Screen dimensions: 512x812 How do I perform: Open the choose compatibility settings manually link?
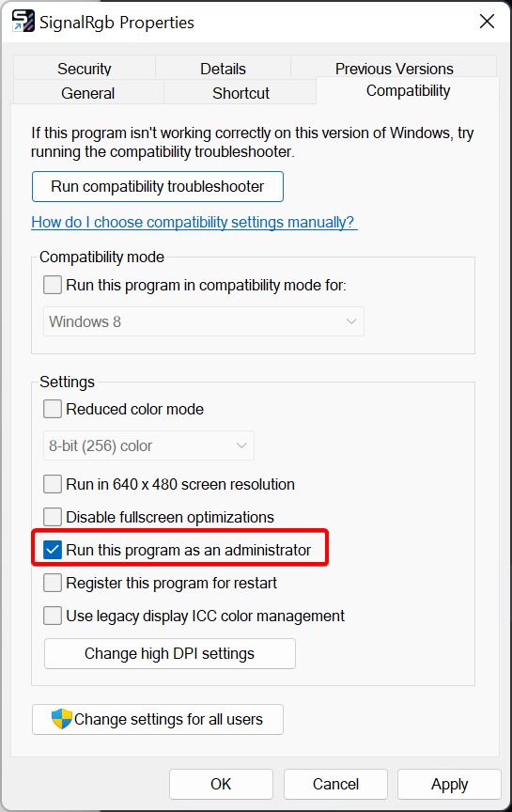pyautogui.click(x=194, y=222)
